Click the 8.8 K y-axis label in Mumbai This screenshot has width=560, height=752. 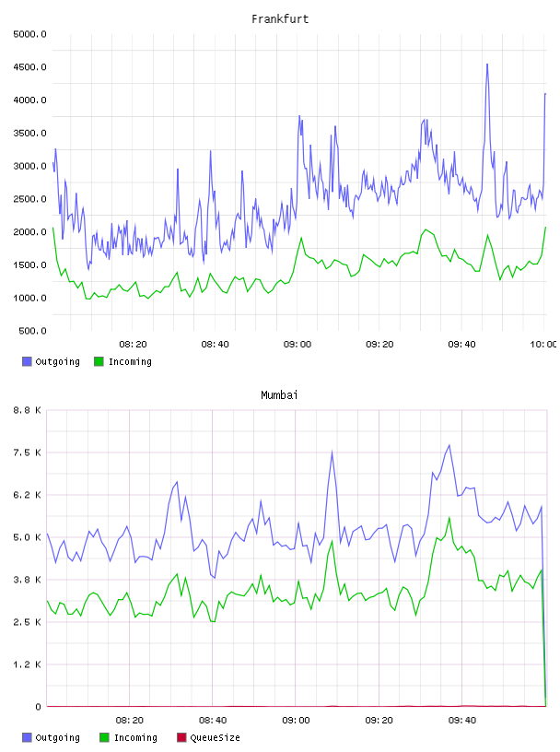[27, 410]
